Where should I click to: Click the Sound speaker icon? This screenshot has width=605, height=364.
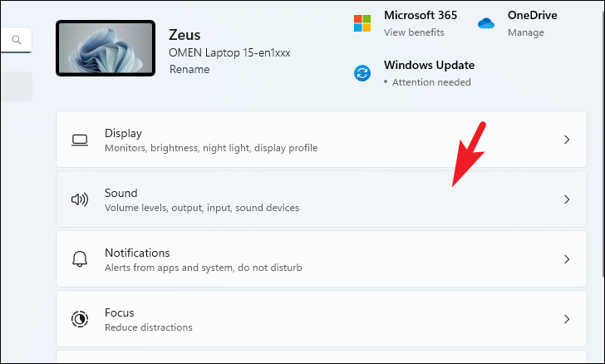[80, 199]
